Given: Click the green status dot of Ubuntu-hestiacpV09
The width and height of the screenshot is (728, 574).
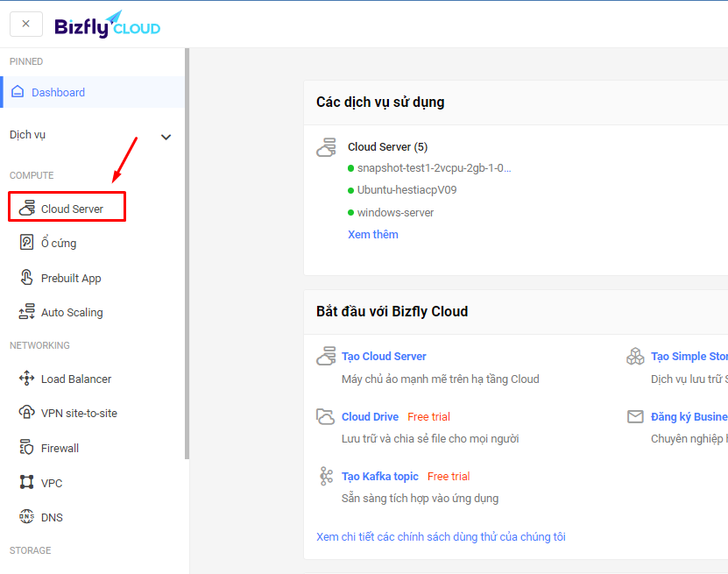Looking at the screenshot, I should pyautogui.click(x=351, y=190).
